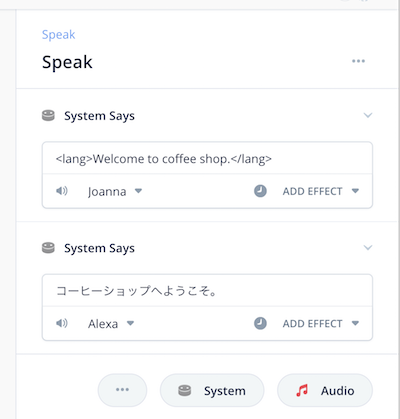This screenshot has height=419, width=400.
Task: Open ADD EFFECT dropdown in Joanna row
Action: point(321,191)
